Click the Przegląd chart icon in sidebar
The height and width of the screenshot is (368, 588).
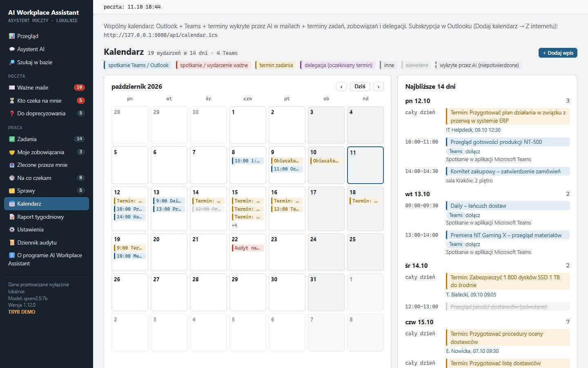[12, 36]
